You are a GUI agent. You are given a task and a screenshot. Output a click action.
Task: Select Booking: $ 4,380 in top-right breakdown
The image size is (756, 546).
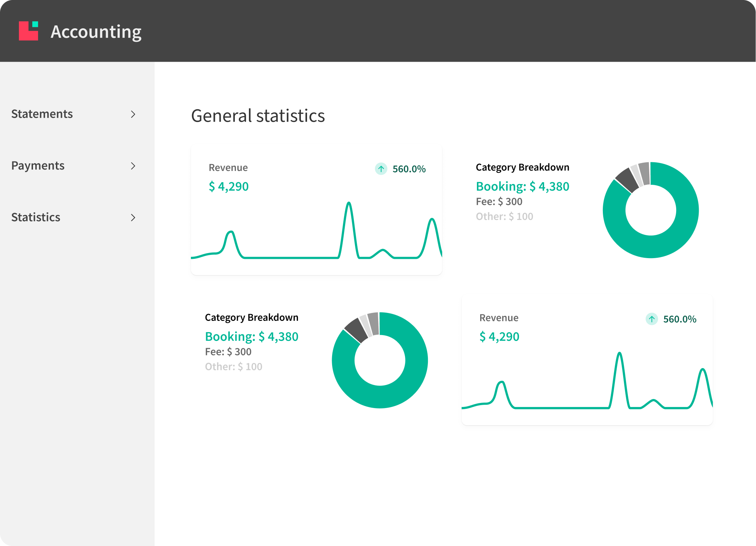[x=523, y=186]
